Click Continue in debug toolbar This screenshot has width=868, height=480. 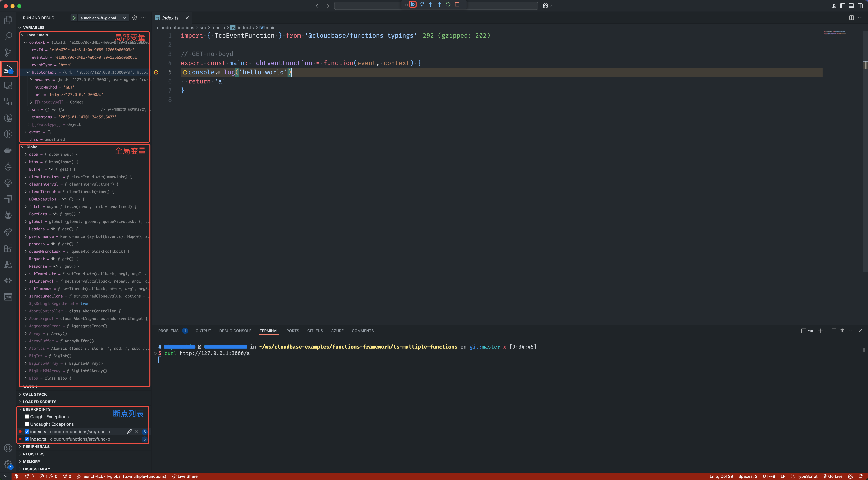tap(413, 4)
